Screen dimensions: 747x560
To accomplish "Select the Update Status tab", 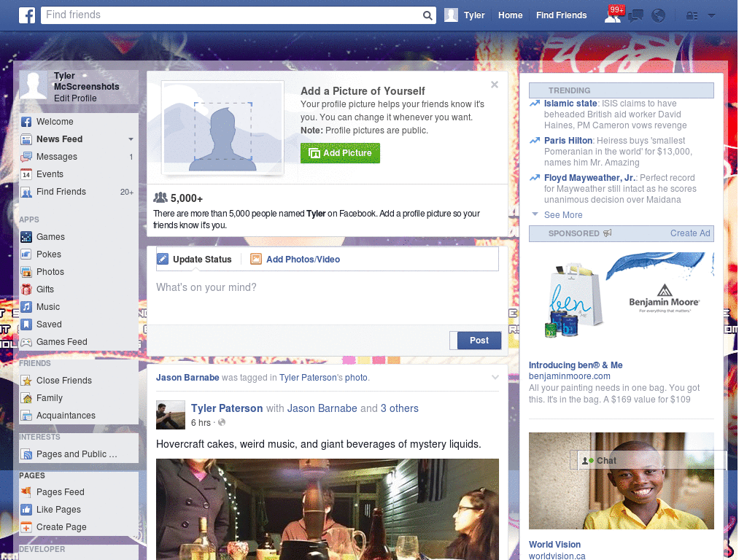I will (x=194, y=259).
